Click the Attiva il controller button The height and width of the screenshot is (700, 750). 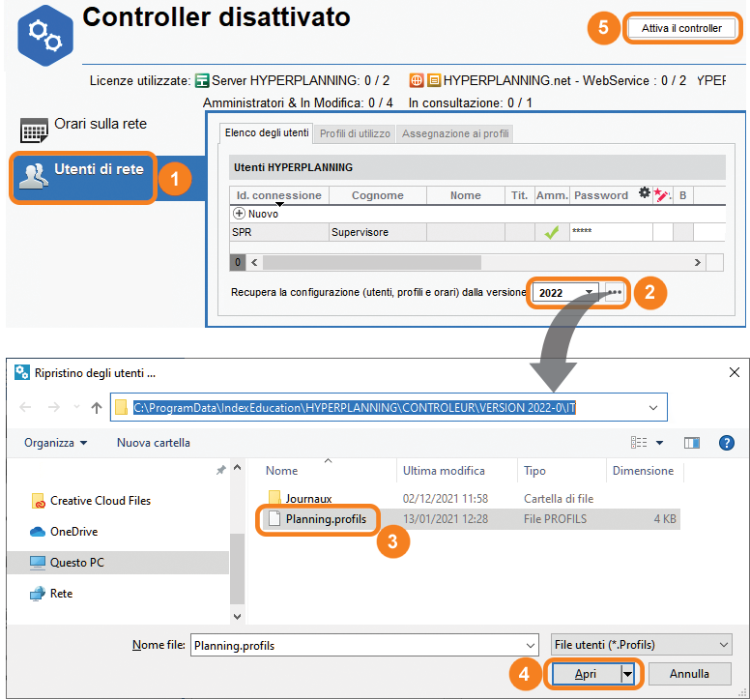click(x=681, y=28)
